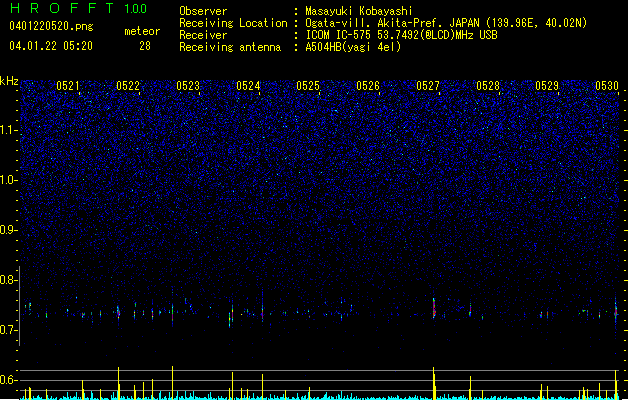Click the 0528 time marker
This screenshot has height=400, width=629.
pyautogui.click(x=488, y=85)
